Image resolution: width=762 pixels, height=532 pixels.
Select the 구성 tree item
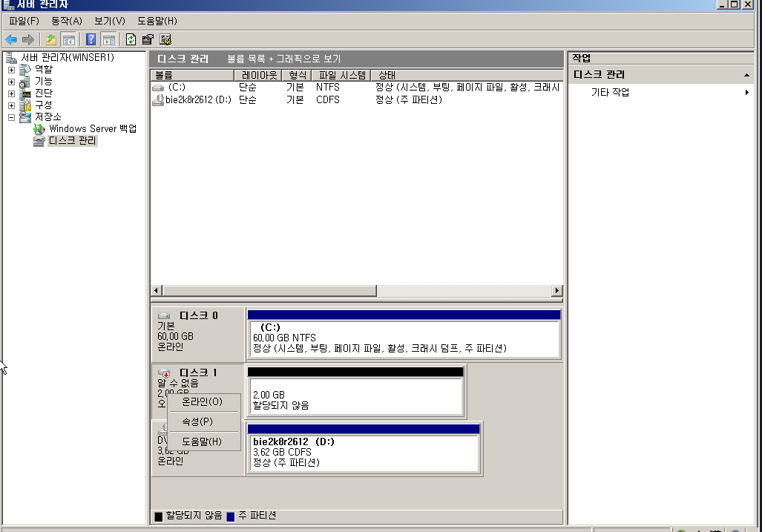[x=43, y=105]
